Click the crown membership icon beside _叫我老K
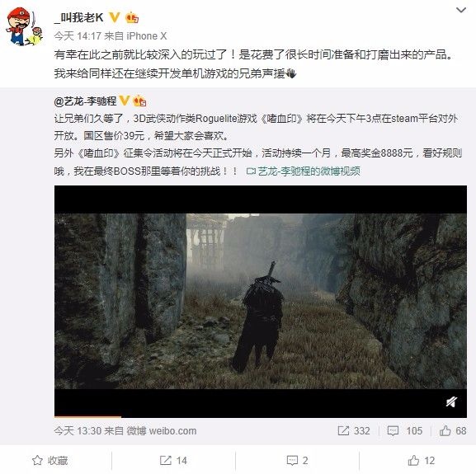The image size is (476, 474). tap(132, 17)
